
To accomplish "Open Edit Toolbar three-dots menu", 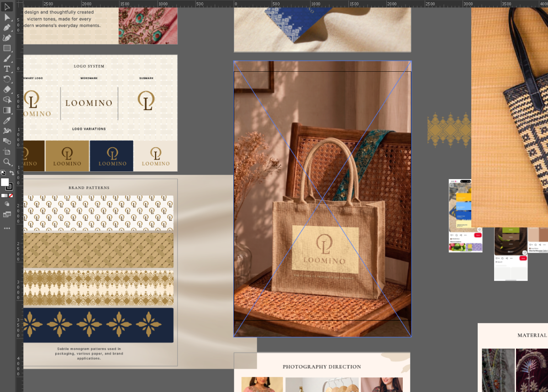I will [7, 228].
